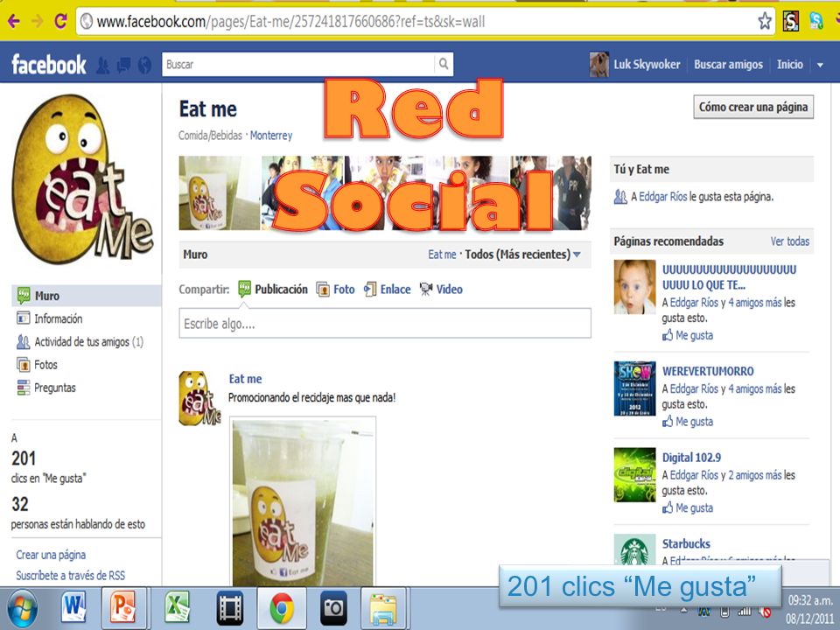Image resolution: width=840 pixels, height=630 pixels.
Task: Click 4 amigos más under WEREVERTUMORRO
Action: pyautogui.click(x=755, y=388)
